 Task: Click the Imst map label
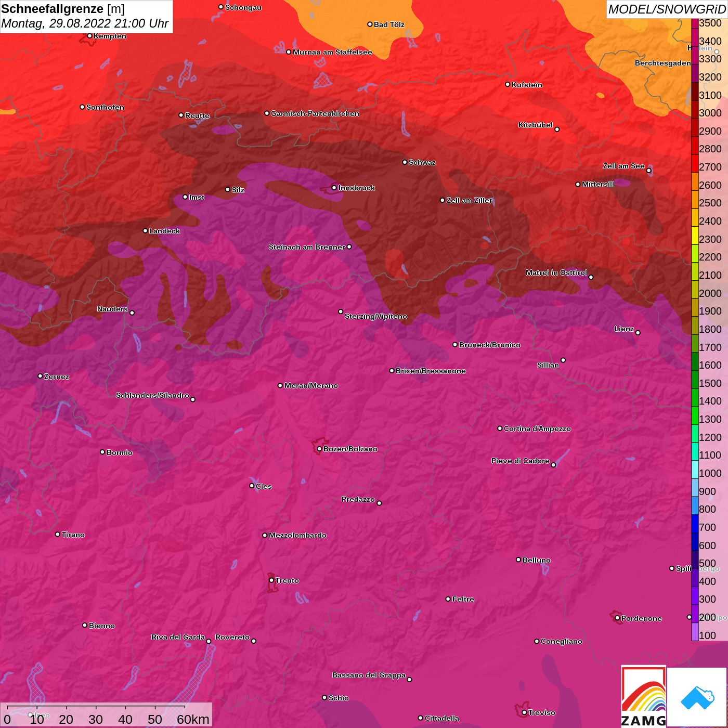coord(197,197)
